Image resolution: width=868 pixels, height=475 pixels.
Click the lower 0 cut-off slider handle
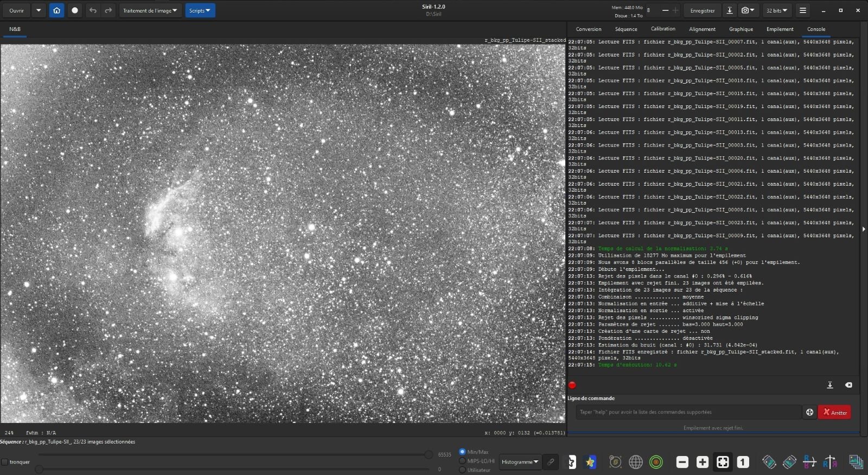pyautogui.click(x=39, y=469)
